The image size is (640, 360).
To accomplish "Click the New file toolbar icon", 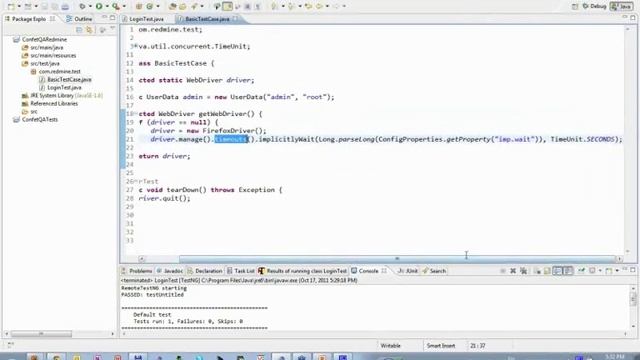I will [11, 7].
